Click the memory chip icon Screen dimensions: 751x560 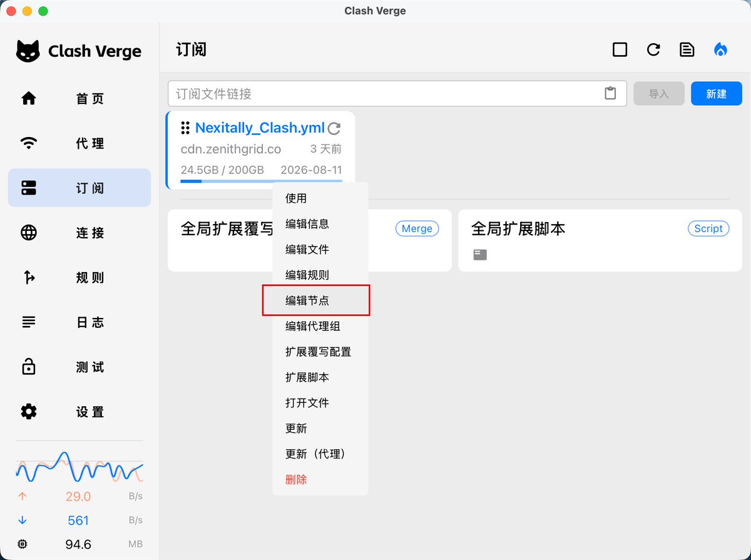[x=23, y=544]
